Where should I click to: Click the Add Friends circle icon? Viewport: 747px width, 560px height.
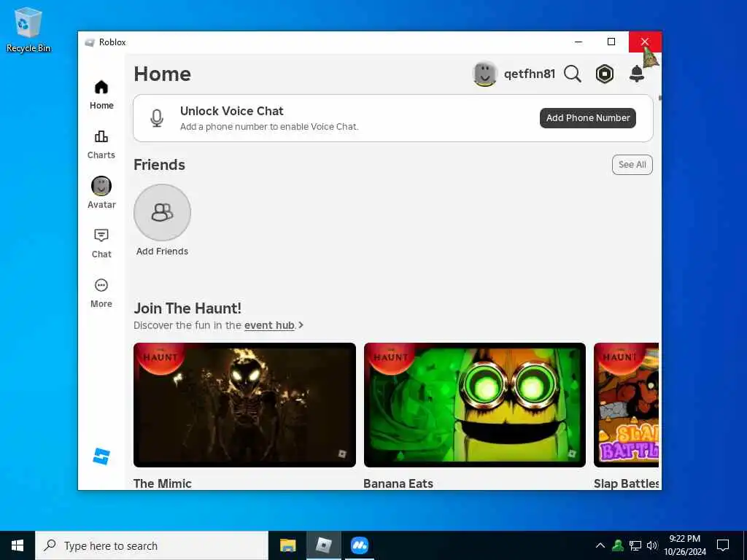click(163, 212)
